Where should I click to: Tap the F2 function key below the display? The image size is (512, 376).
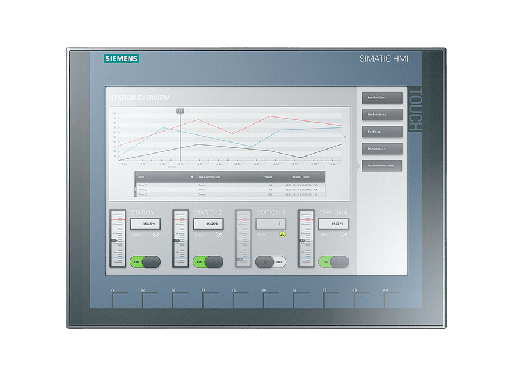tap(150, 299)
